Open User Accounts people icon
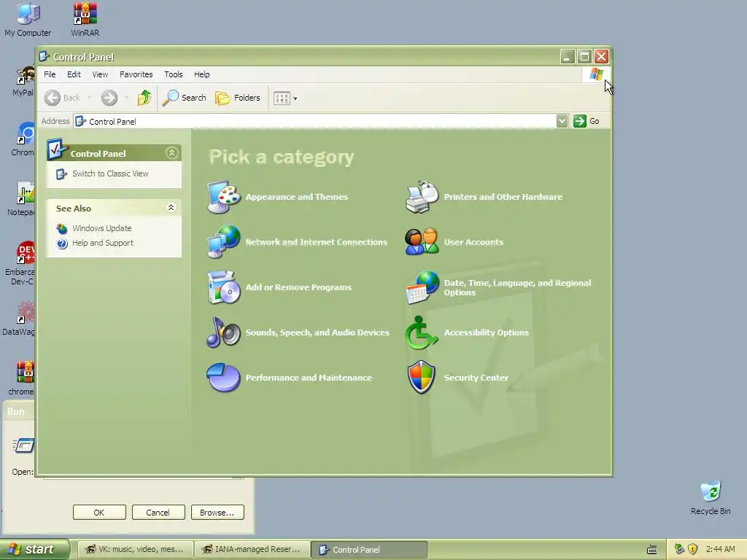 pyautogui.click(x=422, y=242)
